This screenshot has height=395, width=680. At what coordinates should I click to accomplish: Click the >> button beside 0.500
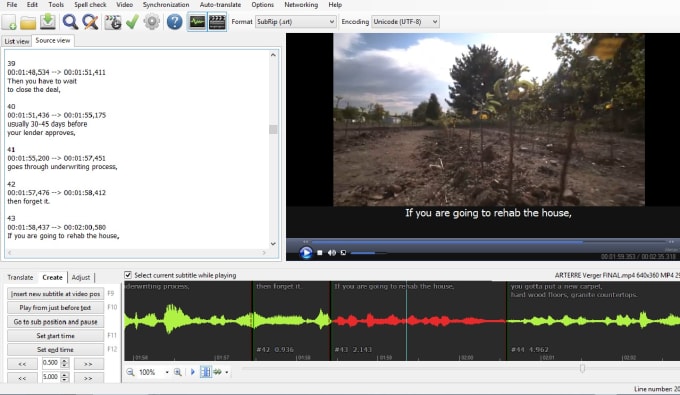click(x=88, y=364)
